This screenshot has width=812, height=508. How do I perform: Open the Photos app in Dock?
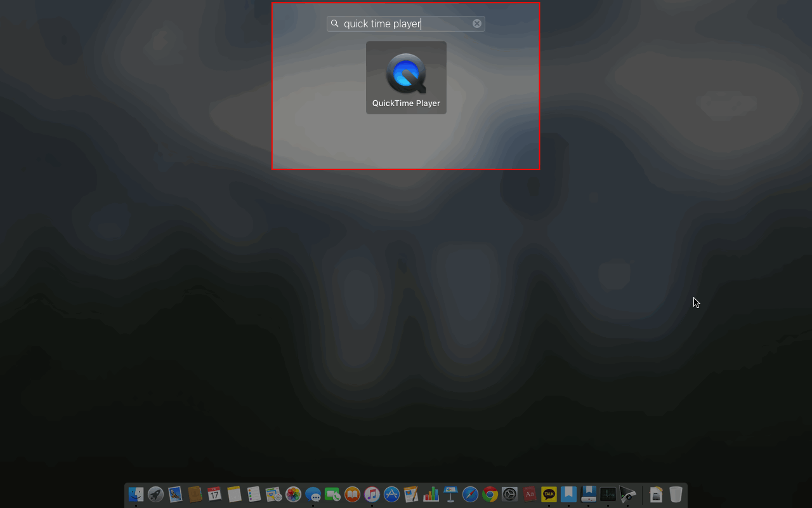pyautogui.click(x=293, y=494)
